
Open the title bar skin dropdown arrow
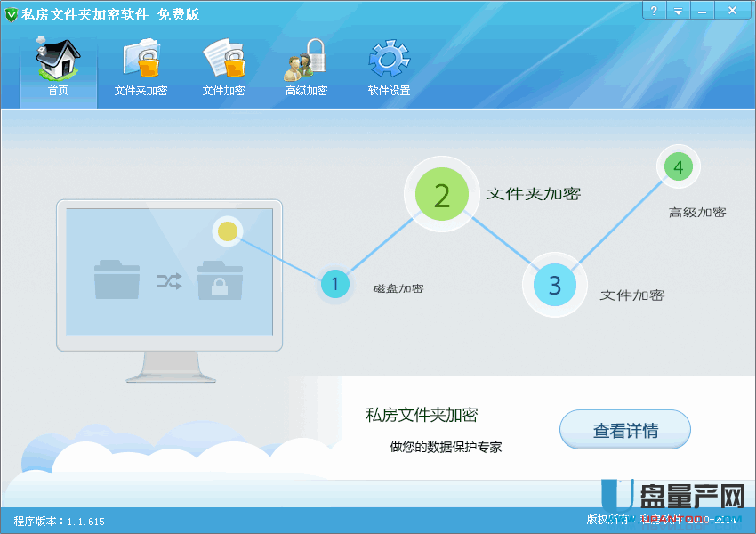[x=680, y=10]
